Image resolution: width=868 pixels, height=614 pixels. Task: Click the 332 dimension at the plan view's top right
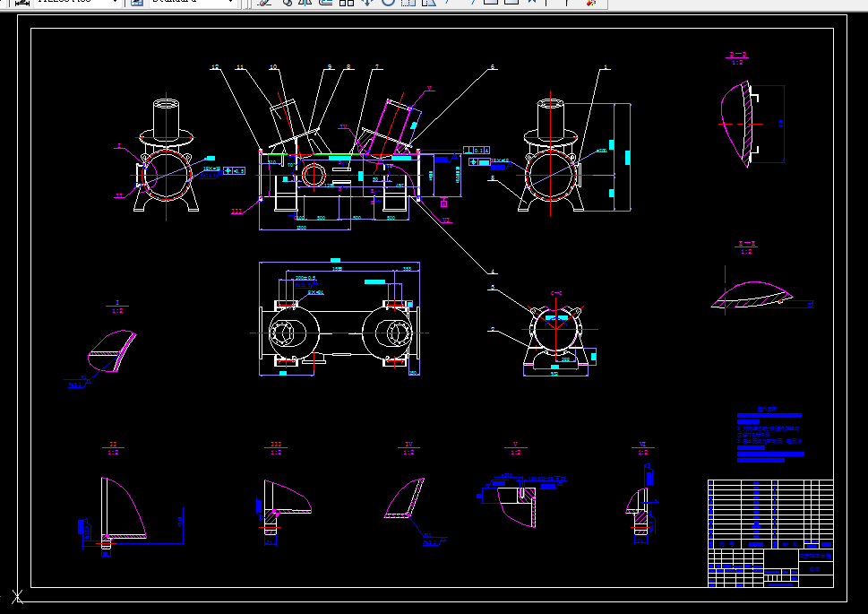coord(407,269)
